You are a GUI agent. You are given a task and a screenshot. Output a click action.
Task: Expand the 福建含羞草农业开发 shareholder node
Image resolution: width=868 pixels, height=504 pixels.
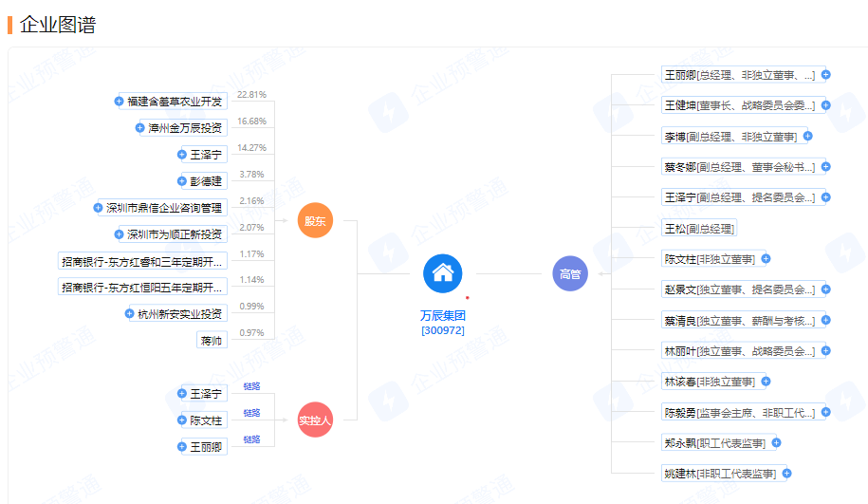[119, 102]
